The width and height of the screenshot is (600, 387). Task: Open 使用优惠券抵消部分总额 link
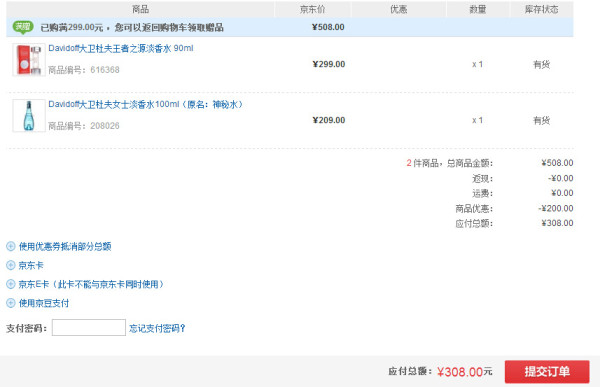click(x=65, y=246)
